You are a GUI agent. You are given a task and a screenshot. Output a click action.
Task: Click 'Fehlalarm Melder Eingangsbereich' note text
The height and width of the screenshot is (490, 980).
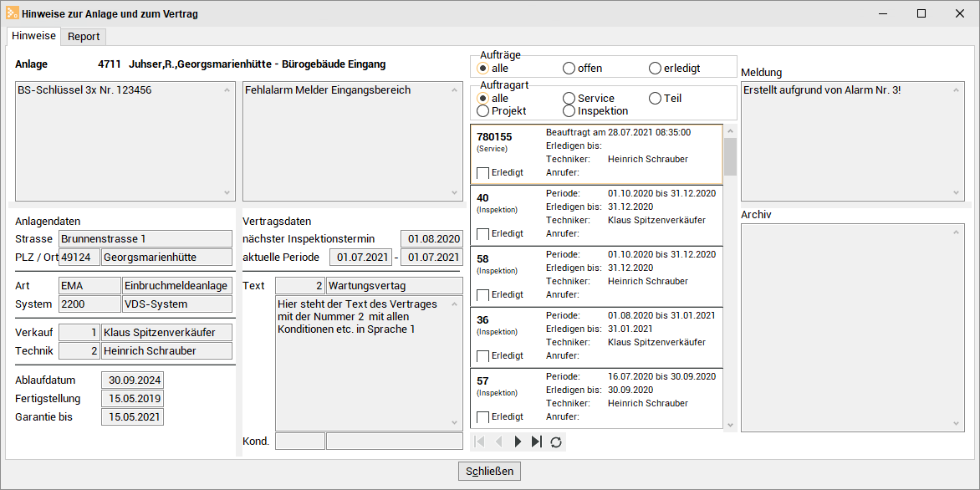[328, 90]
